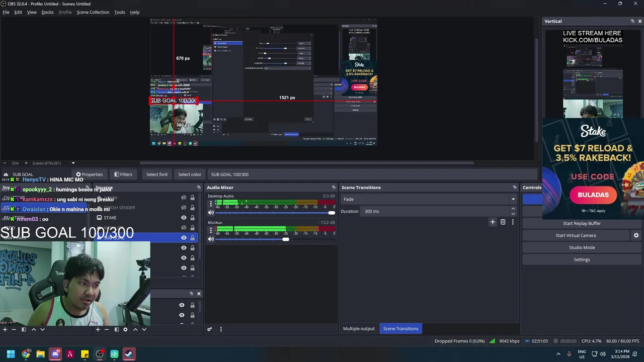Open the Tools menu
644x362 pixels.
119,12
